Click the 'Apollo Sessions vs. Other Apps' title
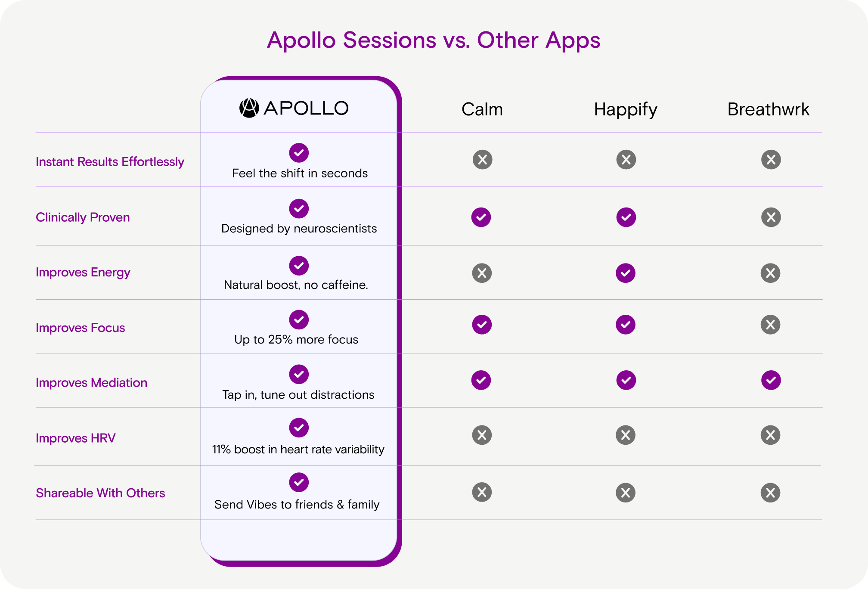This screenshot has height=589, width=868. [434, 40]
